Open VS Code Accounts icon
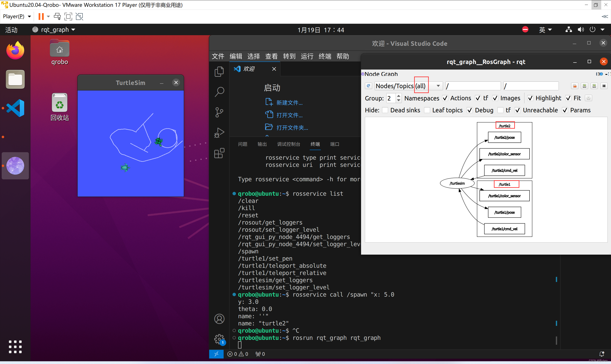The image size is (611, 364). coord(219,319)
